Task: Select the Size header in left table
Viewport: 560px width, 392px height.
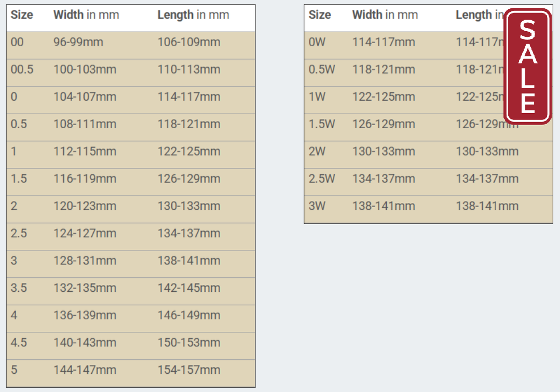Action: pyautogui.click(x=22, y=15)
